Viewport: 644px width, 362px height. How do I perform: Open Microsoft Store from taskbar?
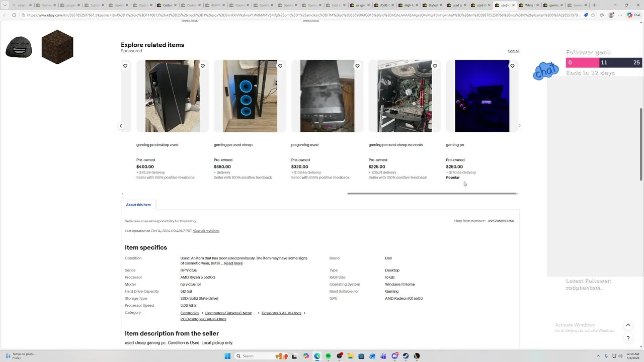(361, 356)
